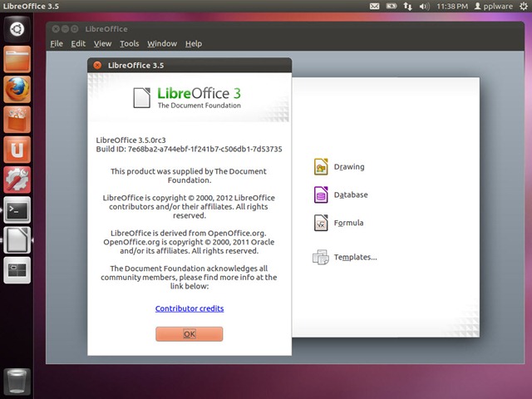Follow the Contributor credits link

click(190, 308)
